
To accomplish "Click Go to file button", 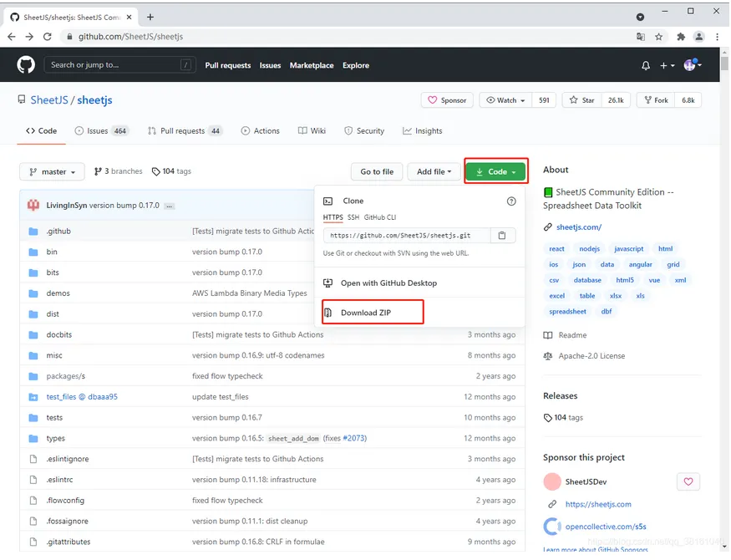I will [377, 171].
